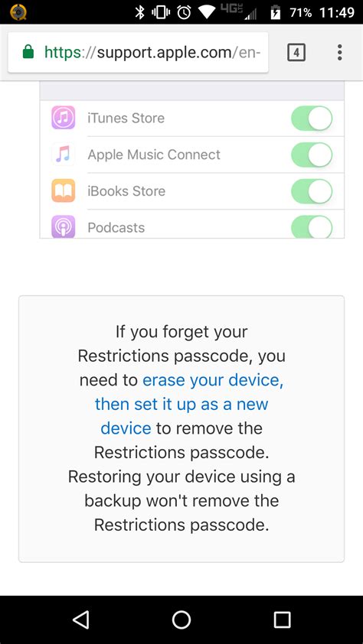The height and width of the screenshot is (644, 363).
Task: Tap the iTunes Store app icon
Action: [x=64, y=118]
